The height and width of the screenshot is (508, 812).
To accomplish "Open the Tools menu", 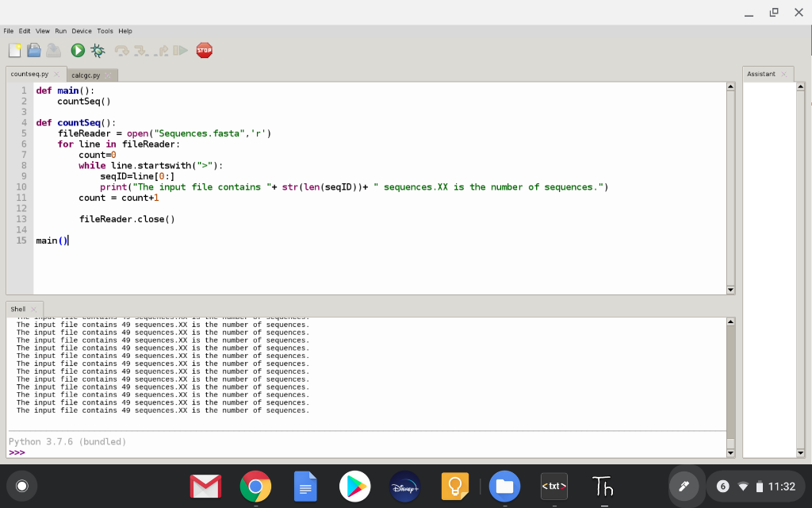I will click(x=105, y=31).
